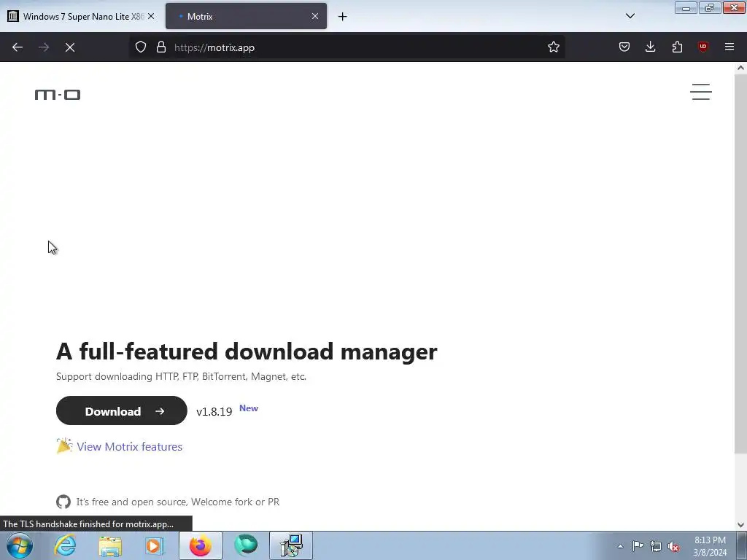747x560 pixels.
Task: Click the vertical scrollbar thumb
Action: (740, 263)
